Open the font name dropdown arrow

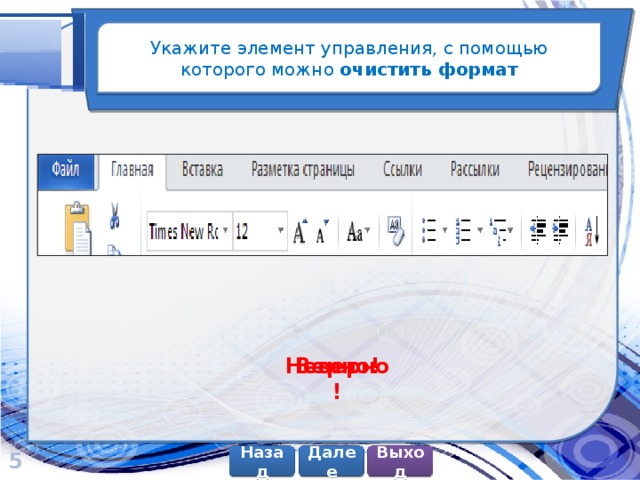225,231
